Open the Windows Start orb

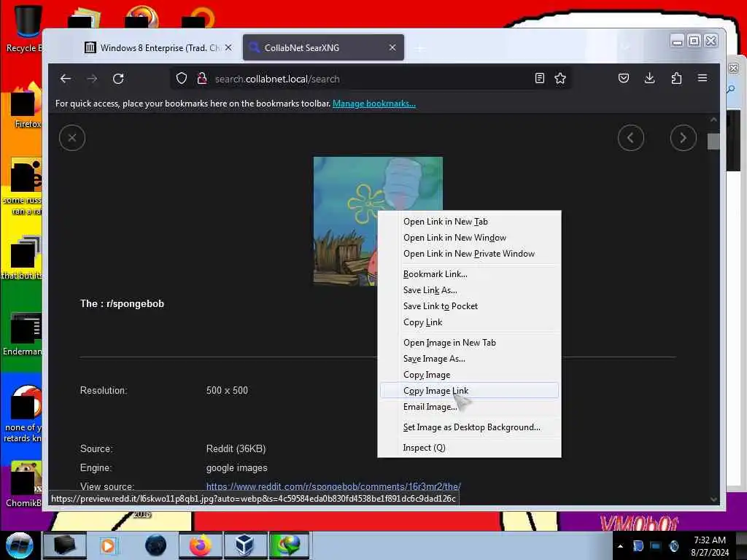(19, 545)
